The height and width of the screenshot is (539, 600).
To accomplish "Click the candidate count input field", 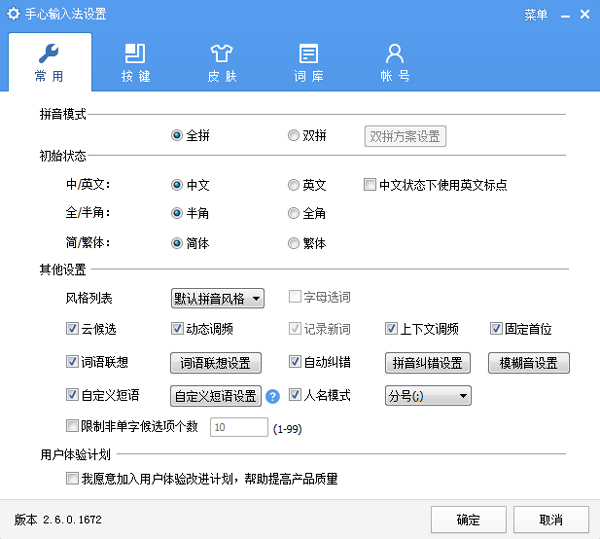I will [x=239, y=427].
